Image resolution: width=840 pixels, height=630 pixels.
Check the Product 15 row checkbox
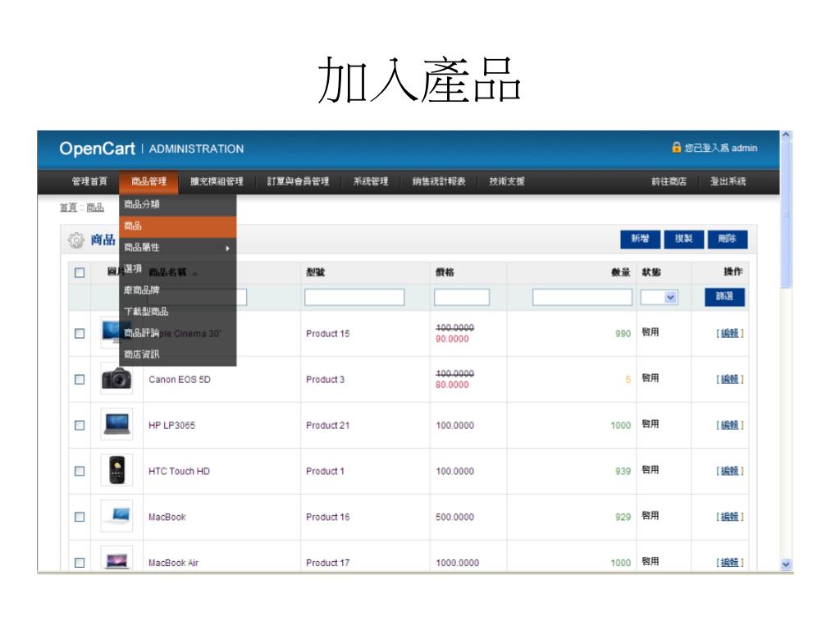[80, 334]
